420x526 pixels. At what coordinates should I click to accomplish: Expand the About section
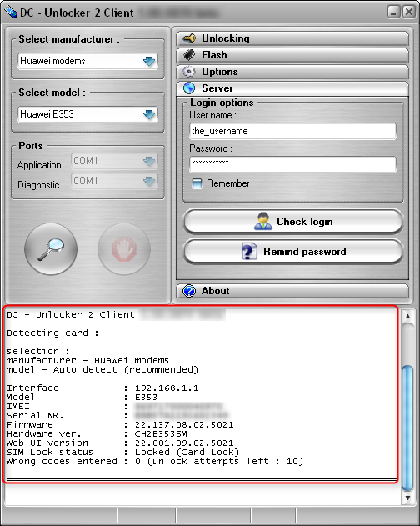[292, 291]
